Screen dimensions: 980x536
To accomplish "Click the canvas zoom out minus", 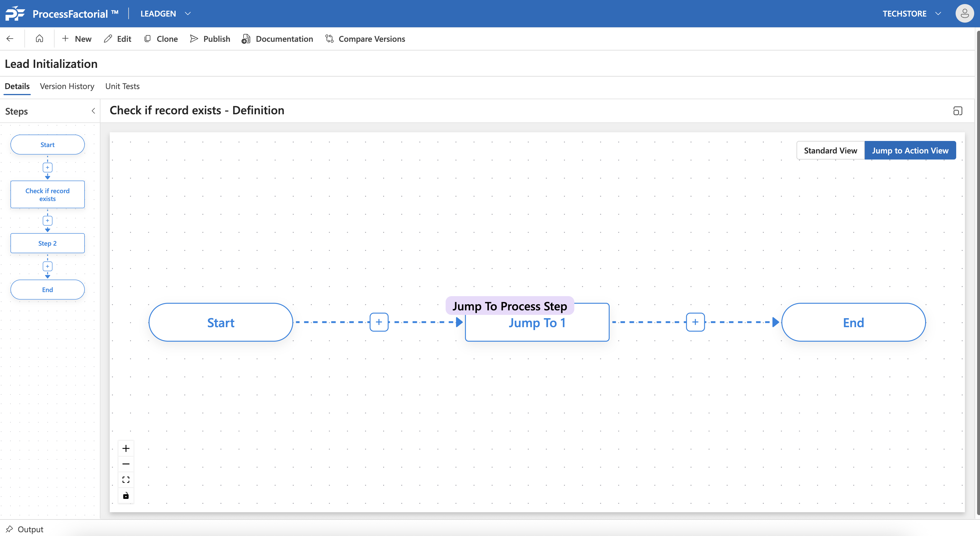I will coord(126,464).
